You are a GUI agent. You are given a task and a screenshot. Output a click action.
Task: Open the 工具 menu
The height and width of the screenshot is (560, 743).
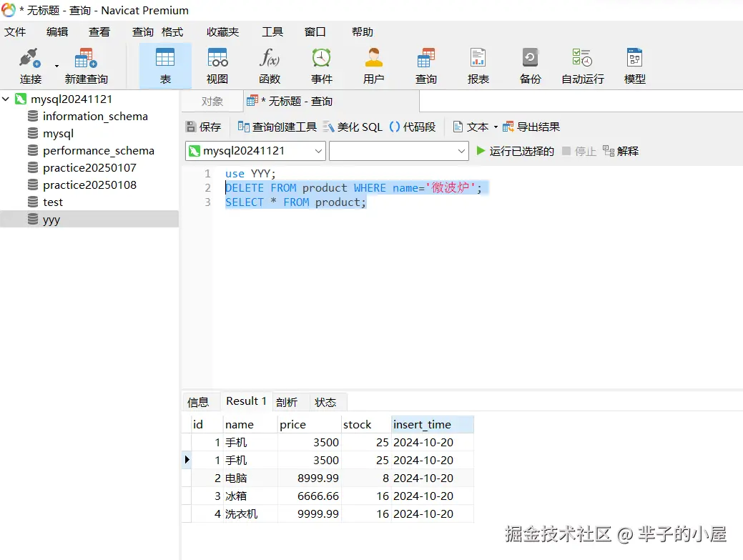[272, 31]
